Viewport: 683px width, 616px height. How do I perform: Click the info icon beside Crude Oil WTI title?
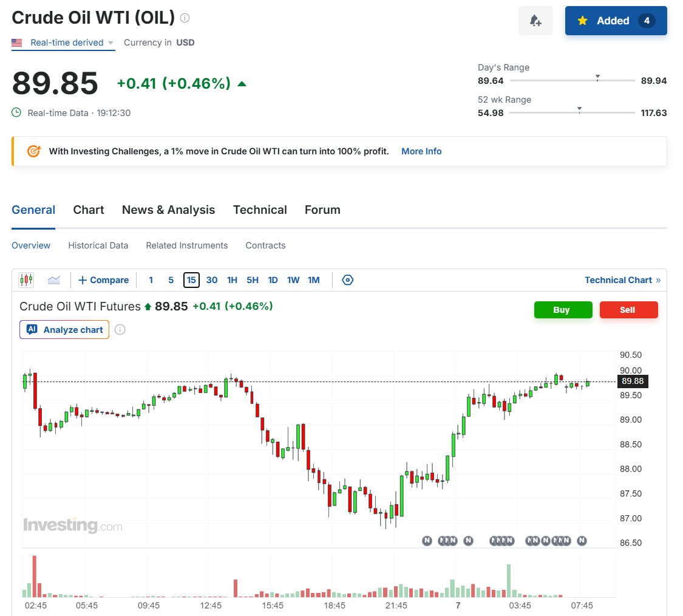click(x=185, y=18)
